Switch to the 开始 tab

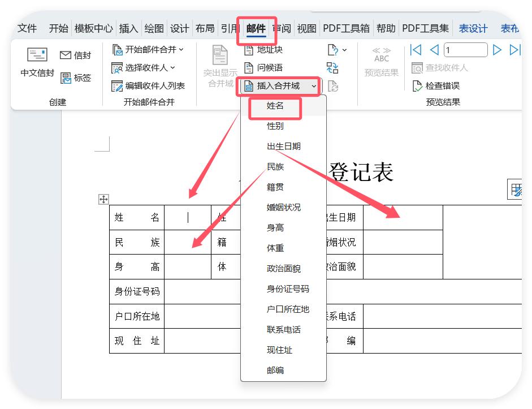coord(58,28)
